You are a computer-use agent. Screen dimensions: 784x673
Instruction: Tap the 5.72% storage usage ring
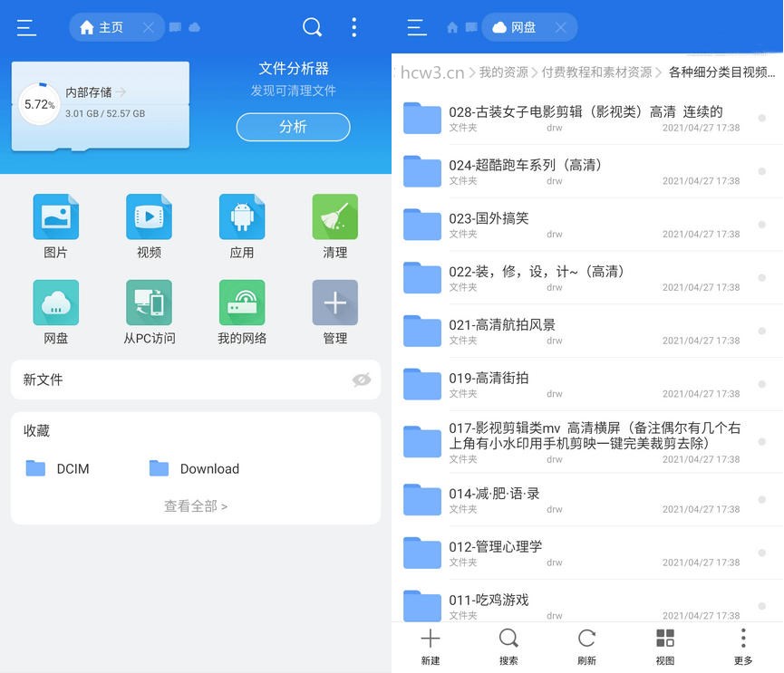tap(38, 104)
